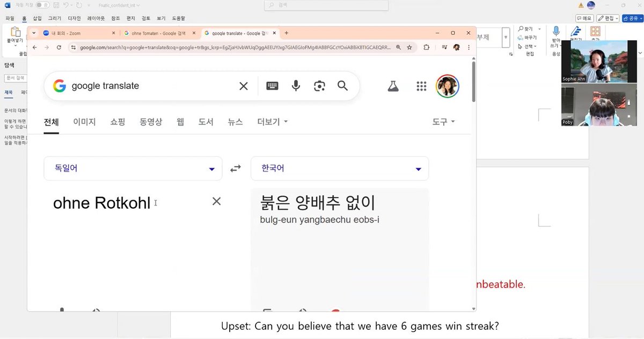Expand the 더보기 search filter menu
Screen dimensions: 644x339
(x=273, y=122)
